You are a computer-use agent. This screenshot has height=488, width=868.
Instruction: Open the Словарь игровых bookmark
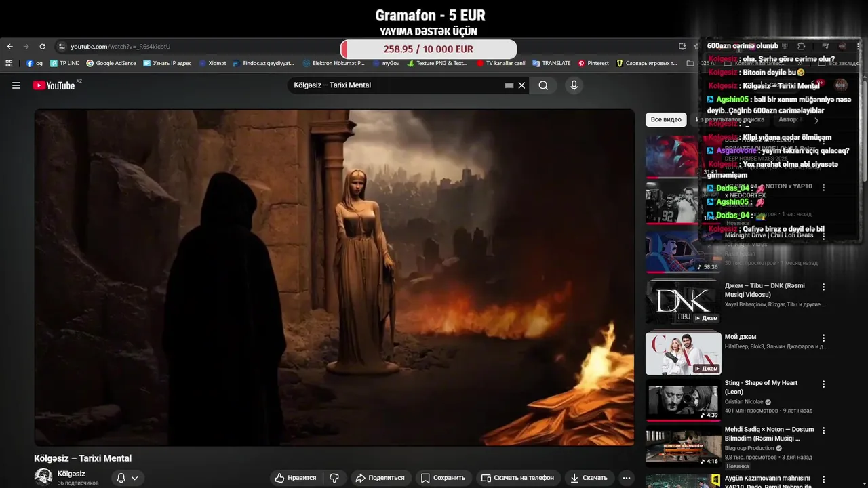tap(646, 63)
